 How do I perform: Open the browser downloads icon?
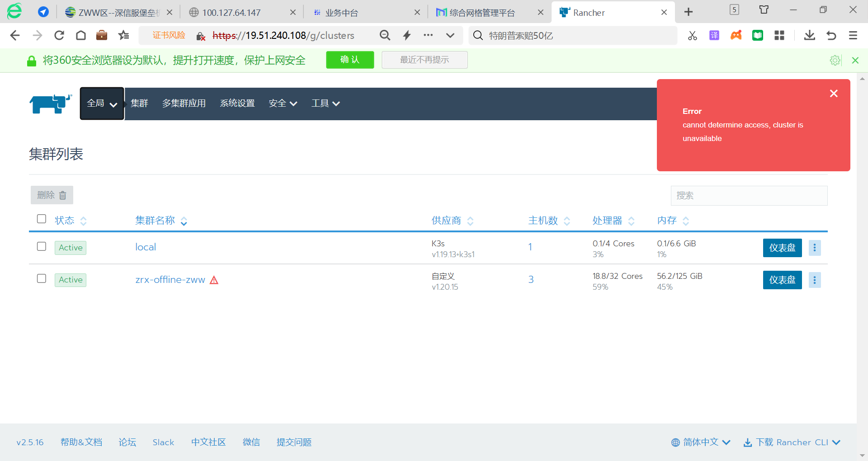coord(809,35)
